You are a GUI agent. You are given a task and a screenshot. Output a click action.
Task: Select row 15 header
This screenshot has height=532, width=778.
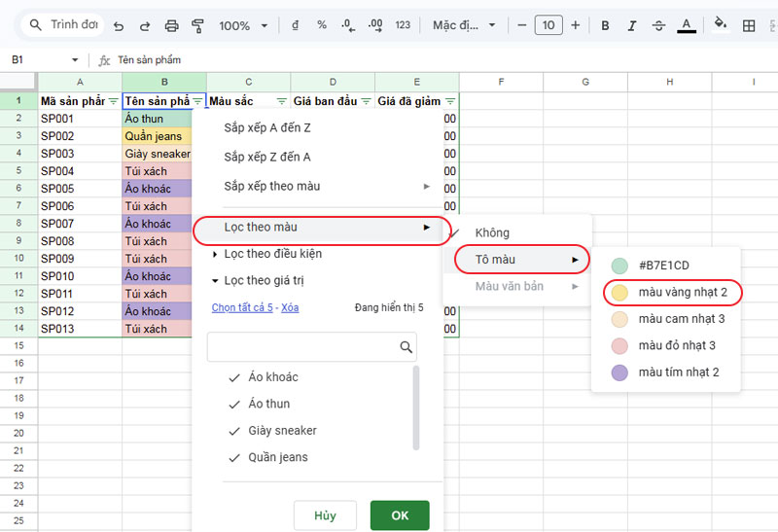(x=18, y=346)
